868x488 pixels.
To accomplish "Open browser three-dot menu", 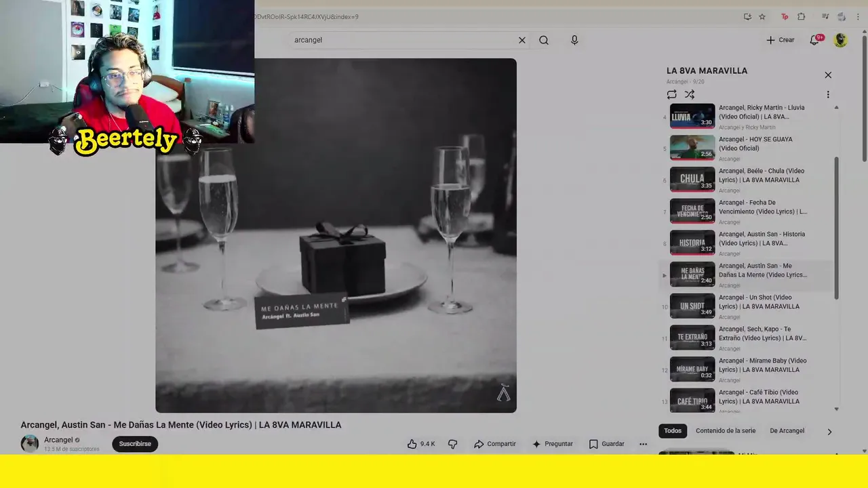I will (x=859, y=17).
